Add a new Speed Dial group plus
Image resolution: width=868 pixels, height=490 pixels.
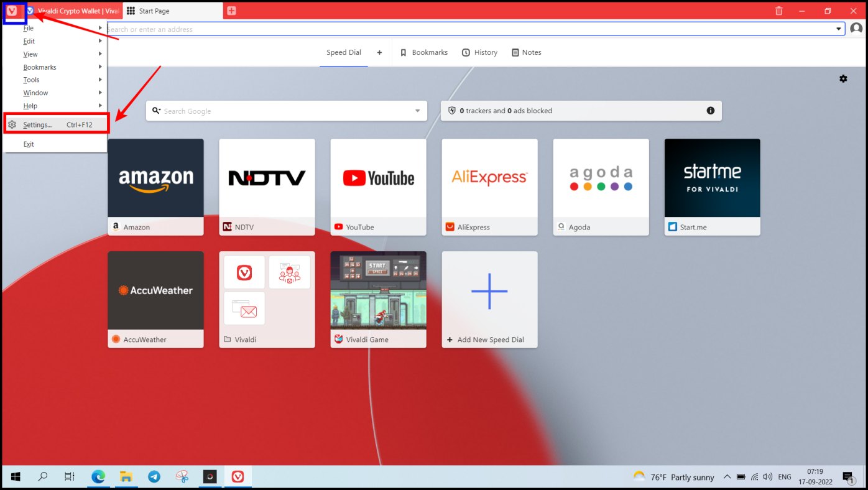coord(379,52)
